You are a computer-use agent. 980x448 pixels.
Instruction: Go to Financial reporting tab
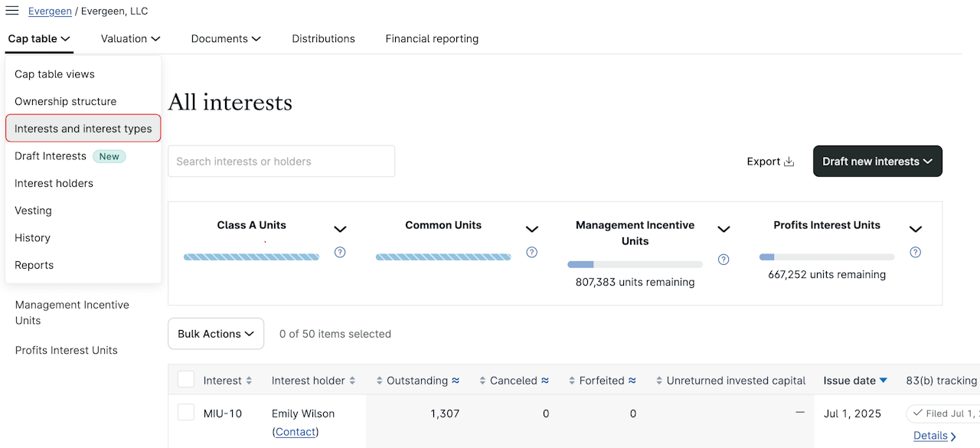coord(432,39)
